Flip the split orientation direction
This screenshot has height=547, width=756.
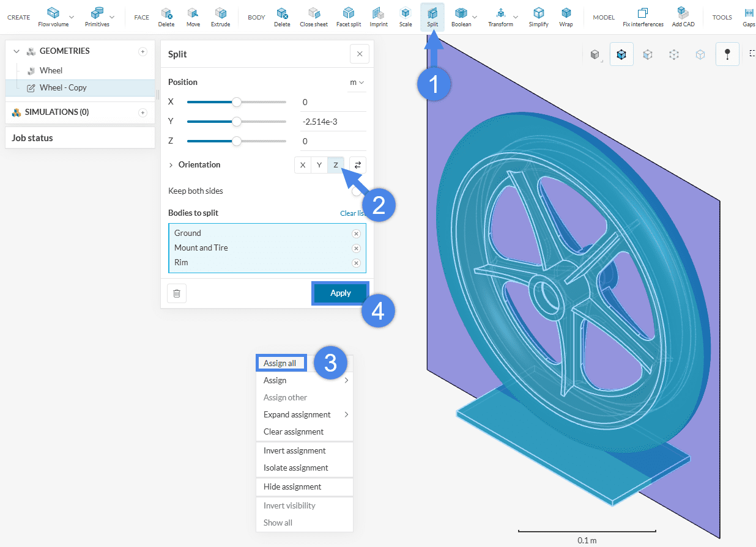coord(358,165)
